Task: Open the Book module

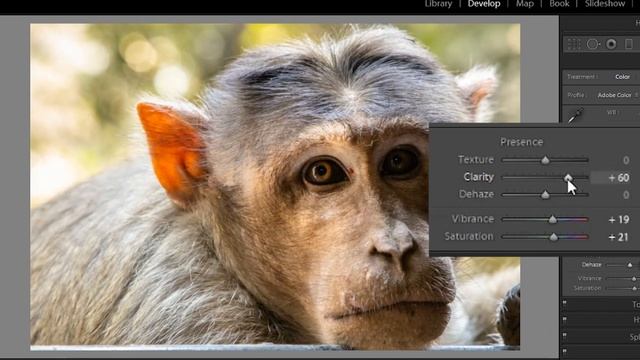Action: [559, 4]
